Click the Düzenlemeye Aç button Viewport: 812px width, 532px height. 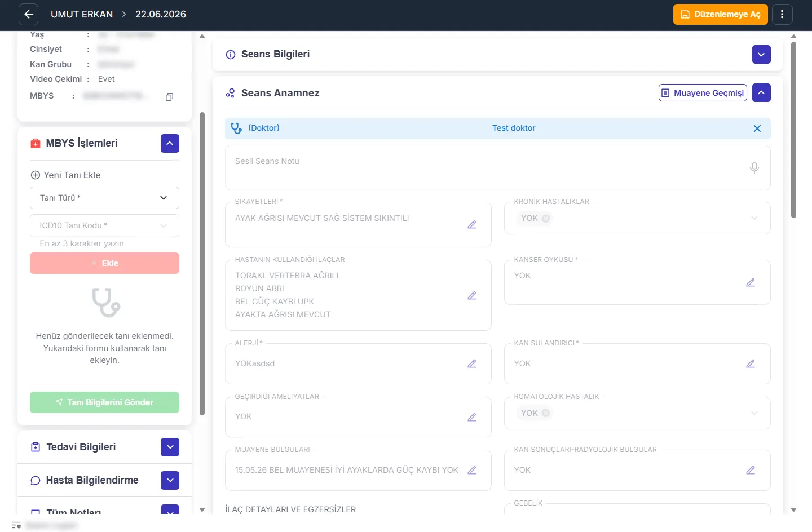point(720,14)
